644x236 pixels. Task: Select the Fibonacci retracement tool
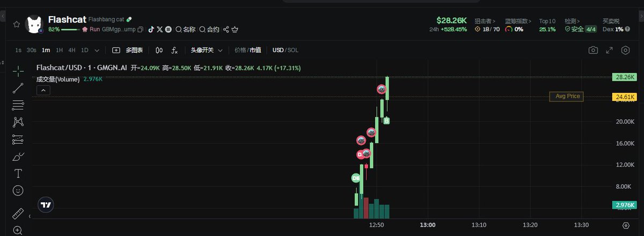click(18, 105)
